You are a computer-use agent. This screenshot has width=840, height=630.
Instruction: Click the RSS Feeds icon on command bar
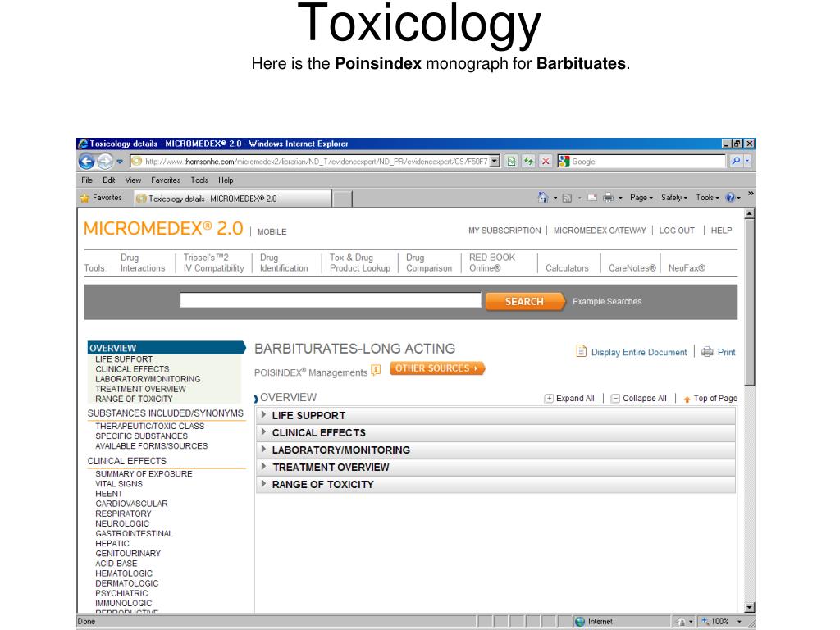[567, 198]
